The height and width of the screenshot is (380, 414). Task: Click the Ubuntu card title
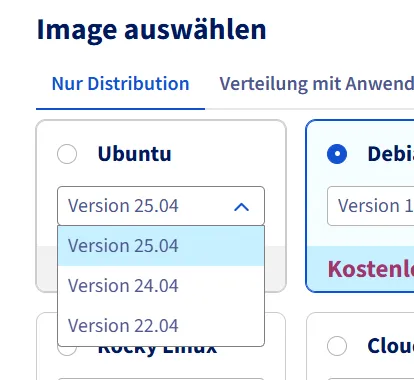coord(134,154)
